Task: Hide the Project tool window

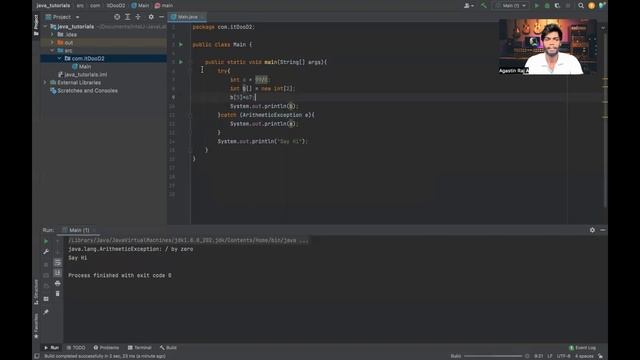Action: [x=161, y=17]
